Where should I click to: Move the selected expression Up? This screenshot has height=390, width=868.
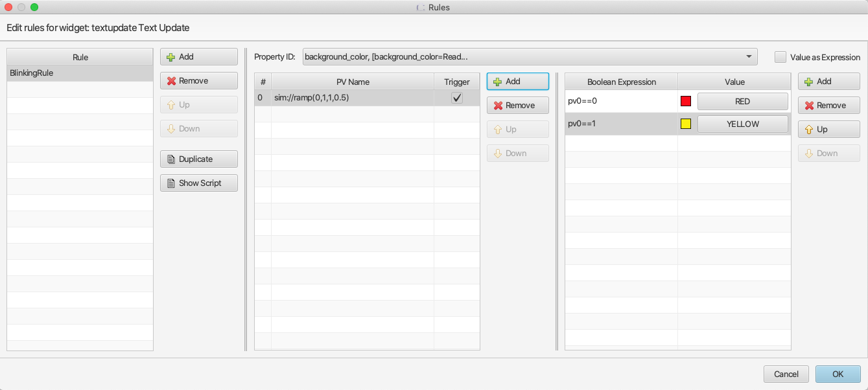tap(828, 130)
